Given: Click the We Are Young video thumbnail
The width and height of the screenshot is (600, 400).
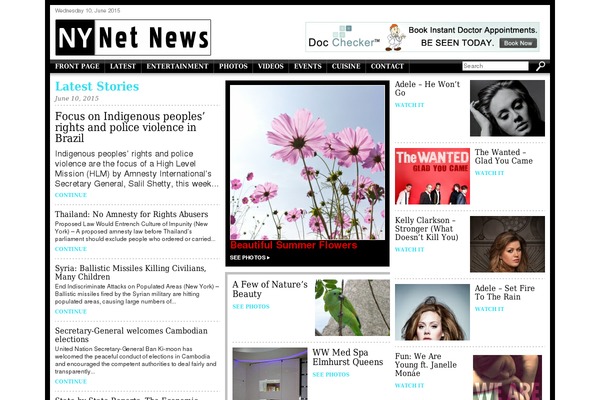Looking at the screenshot, I should click(507, 377).
